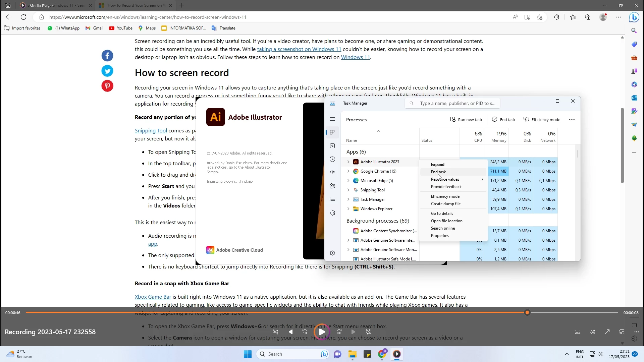Screen dimensions: 644x362
Task: Jump to the previous track
Action: coord(290,332)
